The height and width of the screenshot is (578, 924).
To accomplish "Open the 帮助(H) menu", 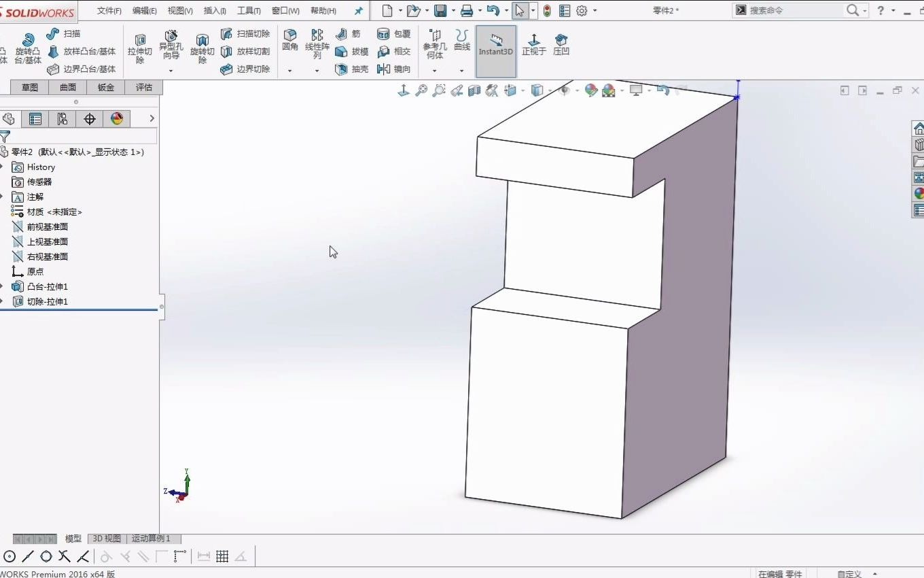I will click(x=323, y=11).
